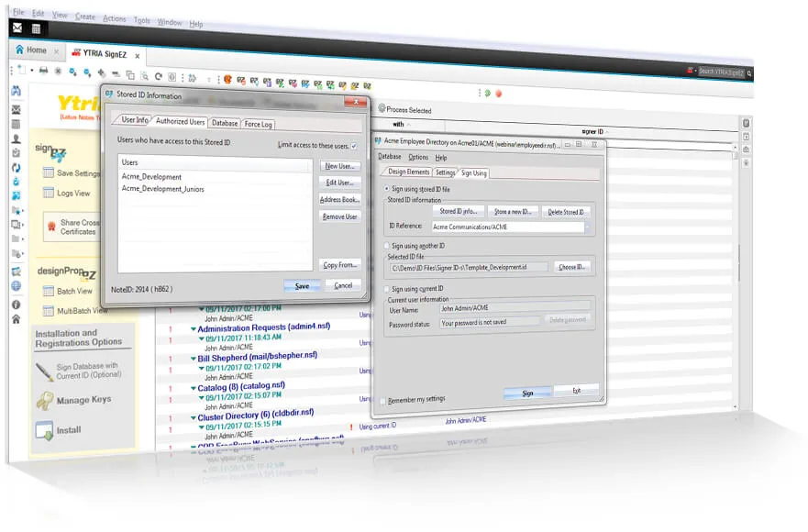Select Sign using another ID option

tap(386, 246)
